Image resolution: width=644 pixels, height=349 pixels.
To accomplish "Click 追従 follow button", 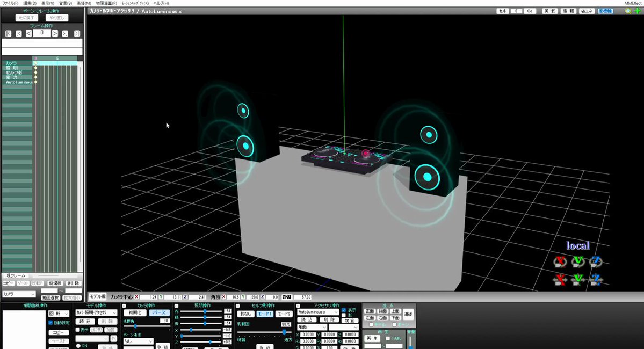I will 408,314.
